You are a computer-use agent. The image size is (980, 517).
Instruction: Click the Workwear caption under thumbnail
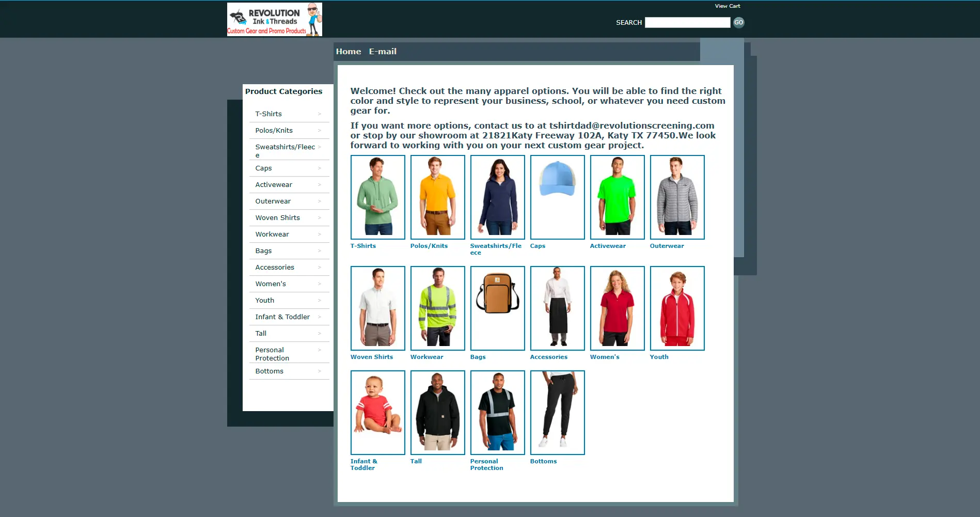pyautogui.click(x=427, y=357)
